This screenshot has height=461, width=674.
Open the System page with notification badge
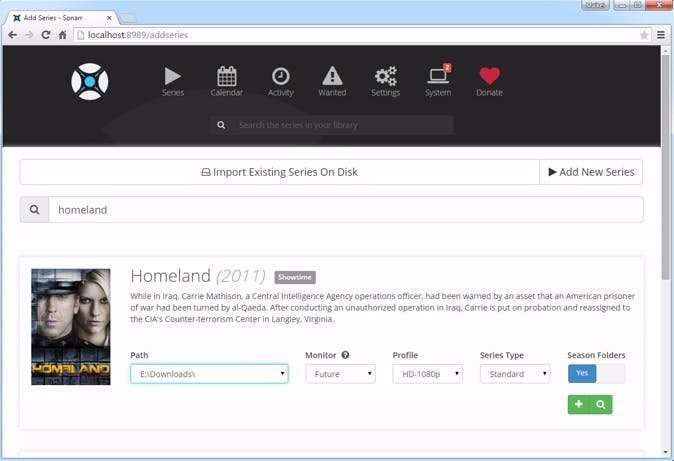click(x=438, y=81)
